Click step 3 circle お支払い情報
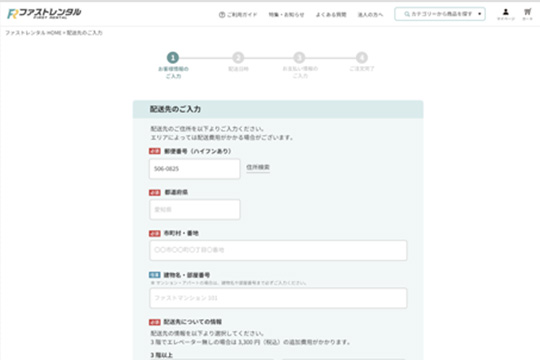Screen dimensions: 540x360 299,58
